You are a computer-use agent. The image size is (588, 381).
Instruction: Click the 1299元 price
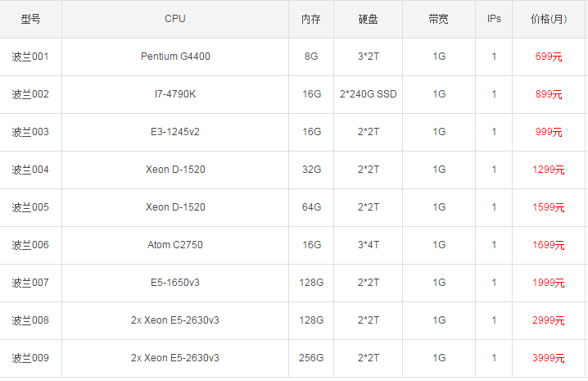pos(548,170)
